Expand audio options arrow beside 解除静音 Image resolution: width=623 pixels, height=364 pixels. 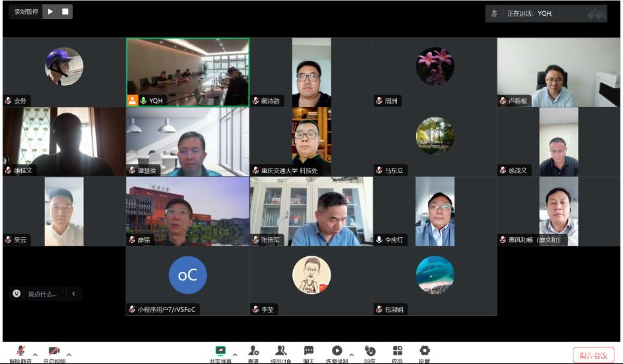[35, 354]
